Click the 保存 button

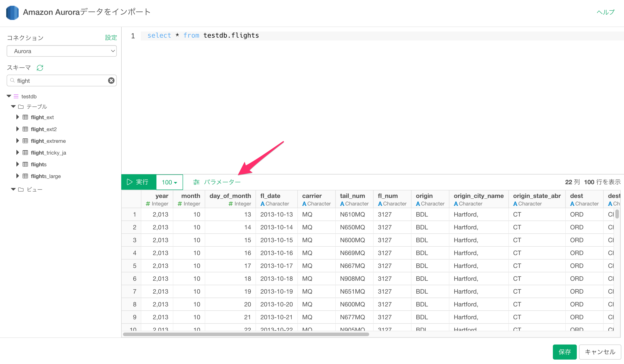(565, 352)
